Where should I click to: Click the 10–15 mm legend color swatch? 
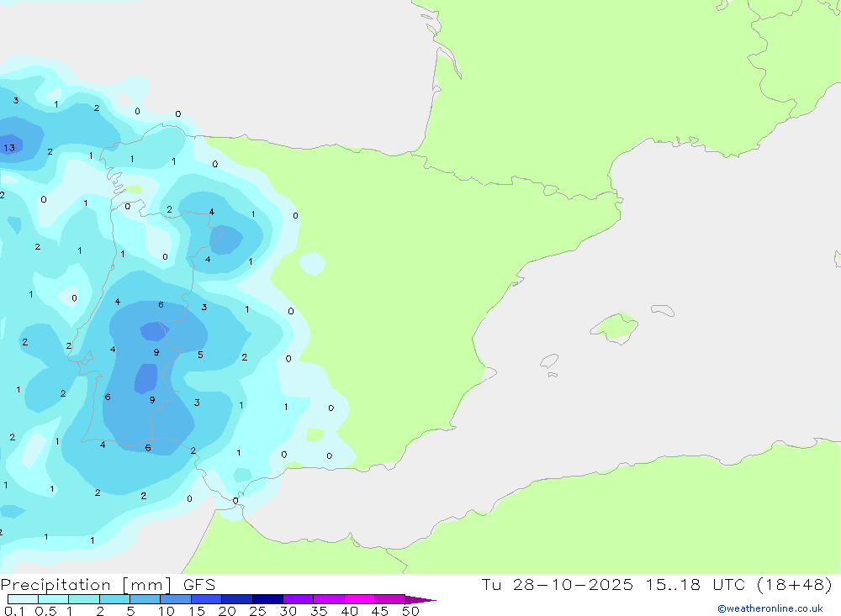coord(176,599)
